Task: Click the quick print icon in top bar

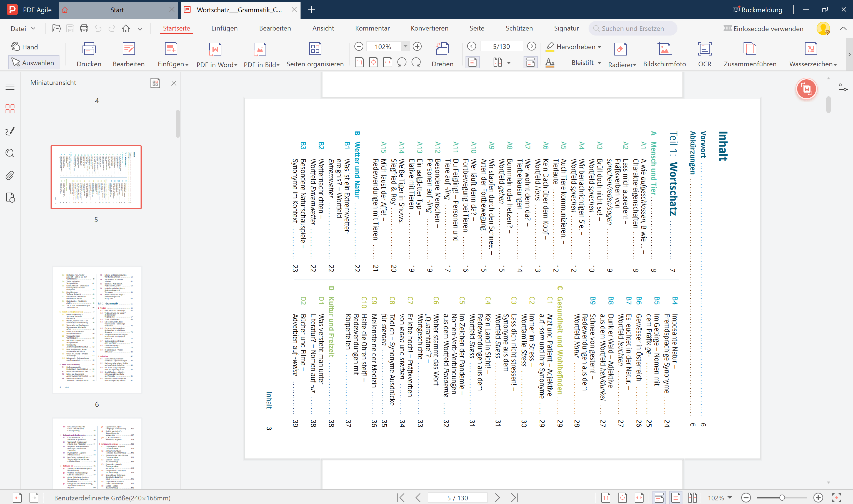Action: click(x=84, y=29)
